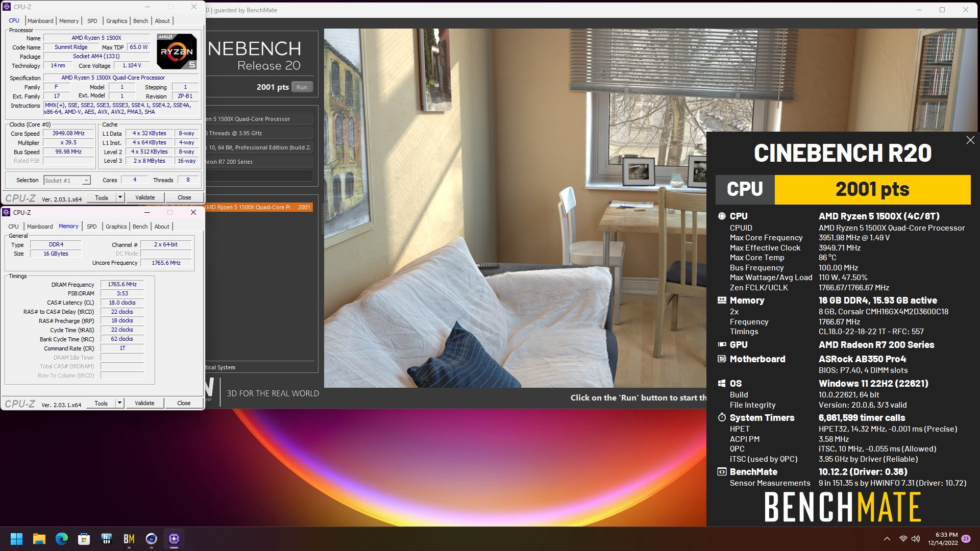Click the OS Windows icon in BenchMate panel
The width and height of the screenshot is (980, 551).
click(722, 384)
